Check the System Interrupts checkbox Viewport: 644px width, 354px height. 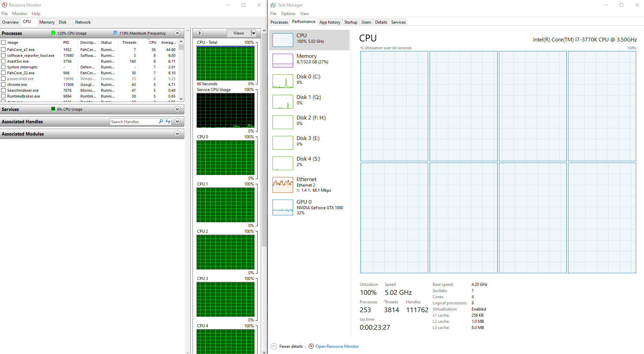click(x=3, y=67)
